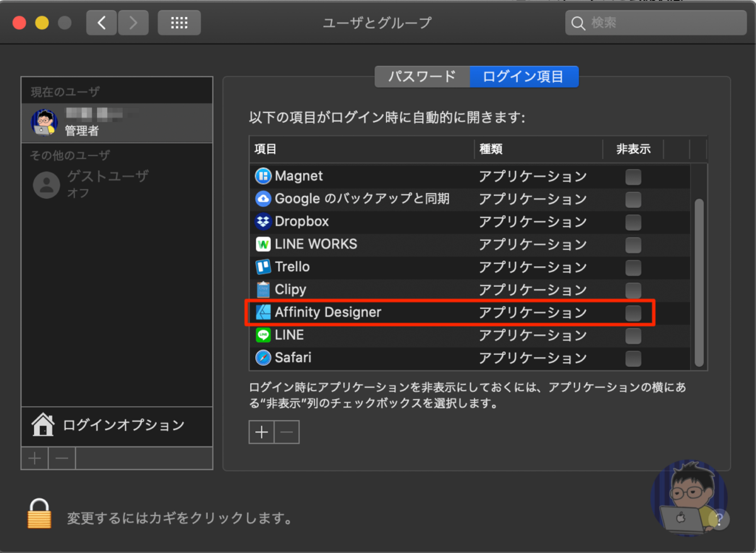Click the green LINE app icon
The width and height of the screenshot is (756, 553).
coord(263,335)
